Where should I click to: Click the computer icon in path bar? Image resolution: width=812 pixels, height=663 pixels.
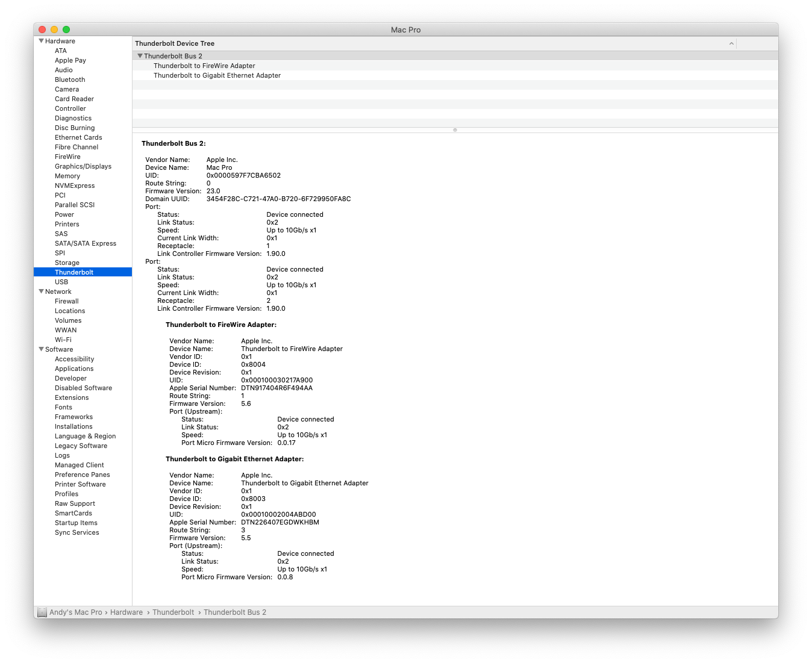tap(42, 612)
